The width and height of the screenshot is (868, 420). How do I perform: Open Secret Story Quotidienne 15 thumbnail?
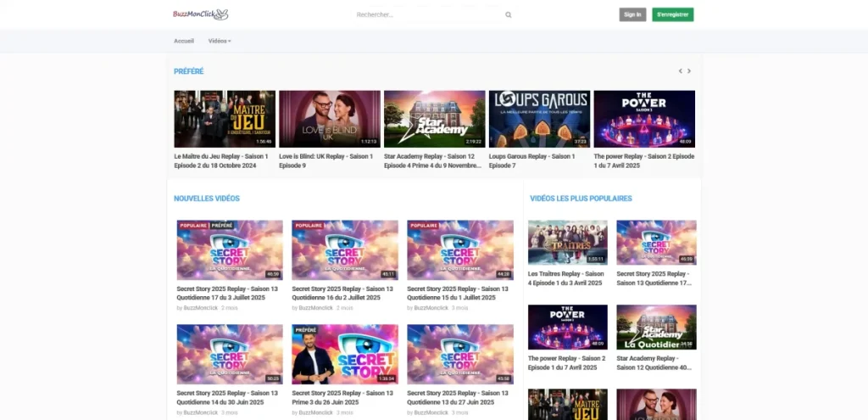460,250
